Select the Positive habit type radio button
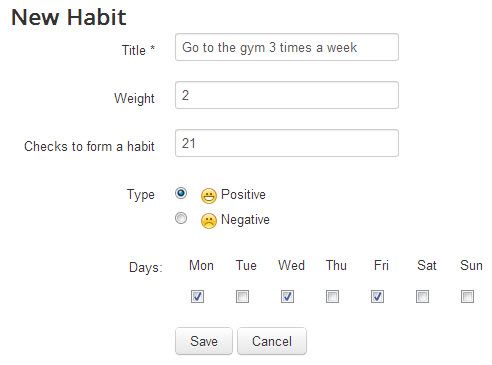 181,193
